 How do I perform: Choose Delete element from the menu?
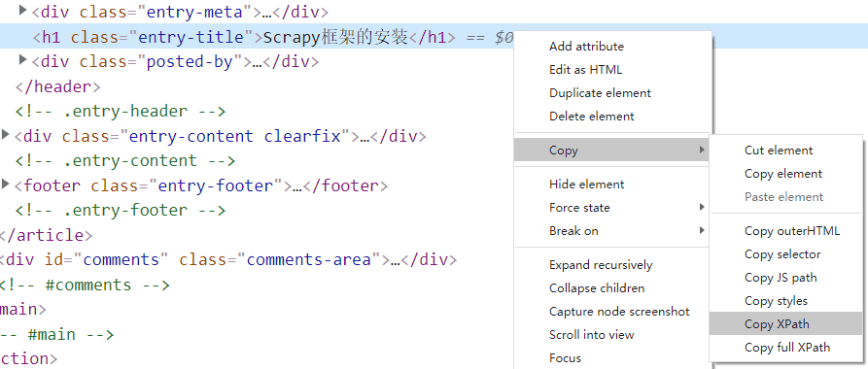pyautogui.click(x=591, y=117)
